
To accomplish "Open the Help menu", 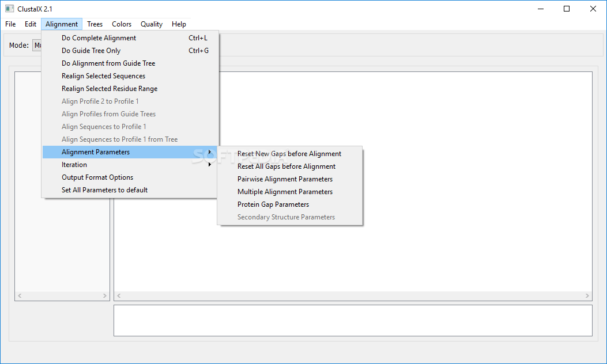I will pyautogui.click(x=179, y=24).
